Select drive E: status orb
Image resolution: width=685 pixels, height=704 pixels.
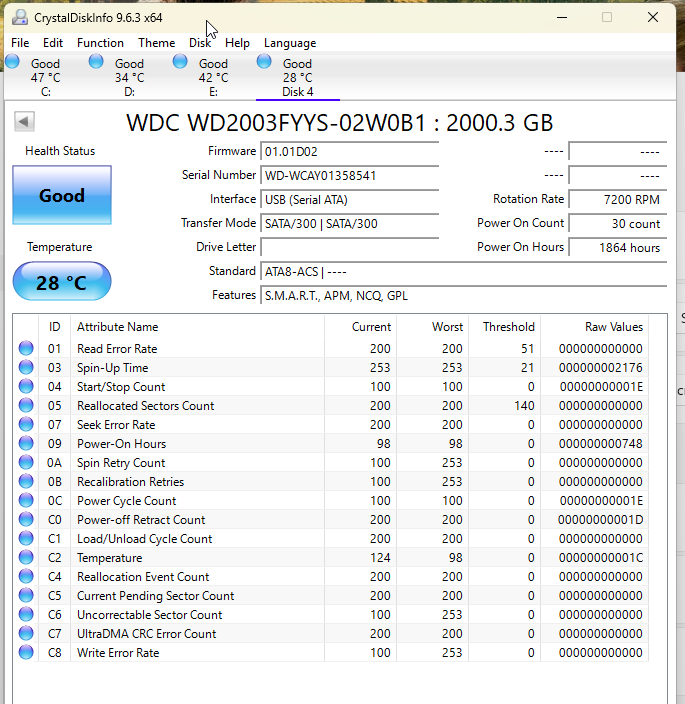coord(180,62)
